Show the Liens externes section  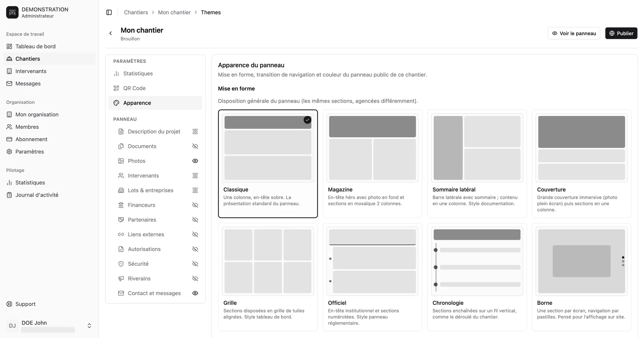pos(195,235)
